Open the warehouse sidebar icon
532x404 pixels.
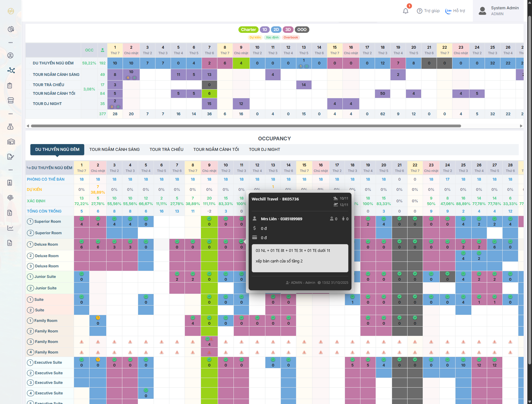[x=11, y=142]
